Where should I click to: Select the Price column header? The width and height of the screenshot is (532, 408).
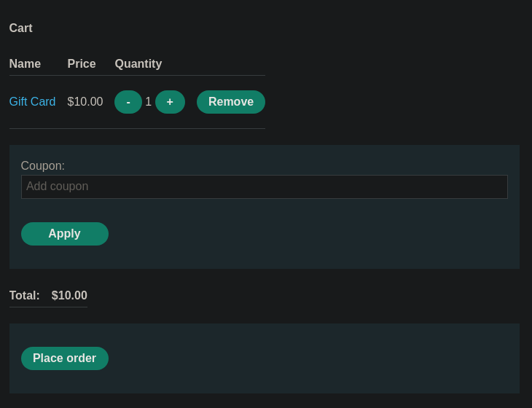(x=82, y=63)
